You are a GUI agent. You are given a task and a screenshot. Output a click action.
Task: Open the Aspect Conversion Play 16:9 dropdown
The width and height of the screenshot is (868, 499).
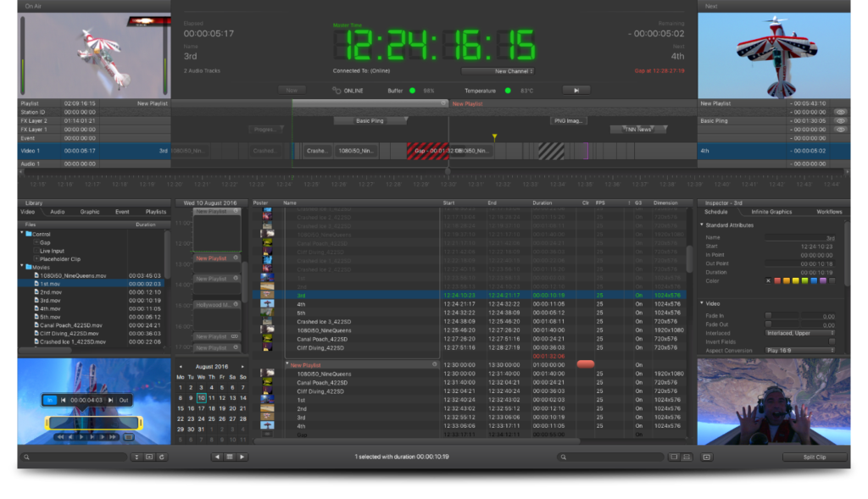800,350
